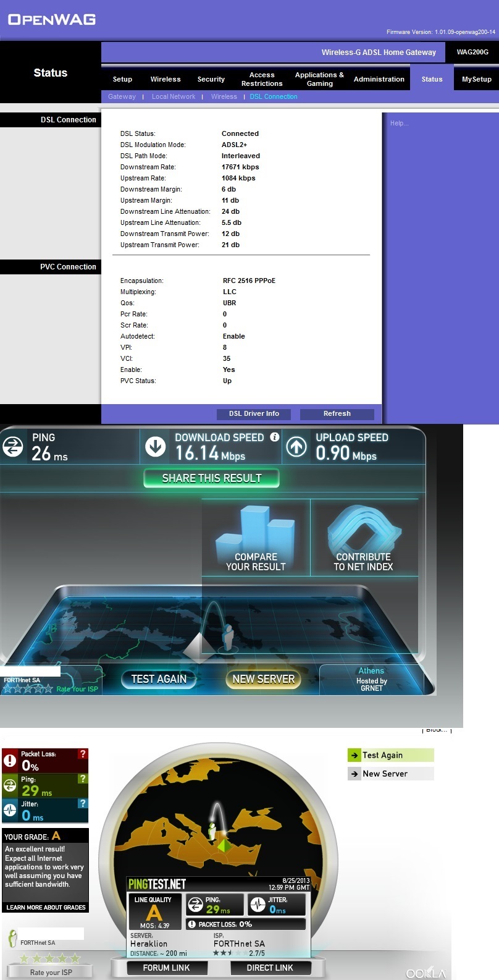The image size is (499, 980).
Task: Click Ping help question mark
Action: pyautogui.click(x=83, y=779)
